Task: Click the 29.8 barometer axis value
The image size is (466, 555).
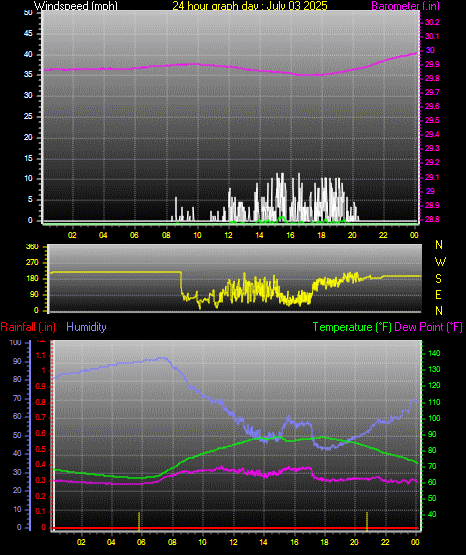Action: pos(432,79)
